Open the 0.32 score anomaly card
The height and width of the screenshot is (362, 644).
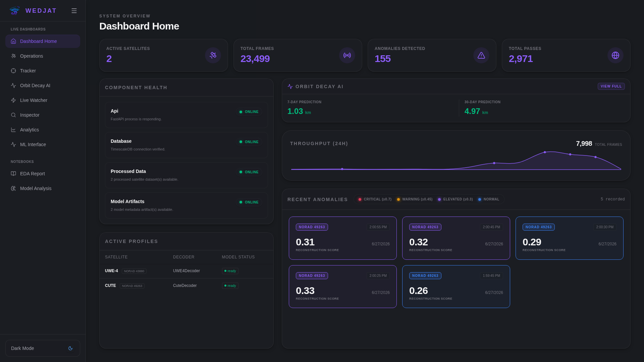click(x=456, y=238)
